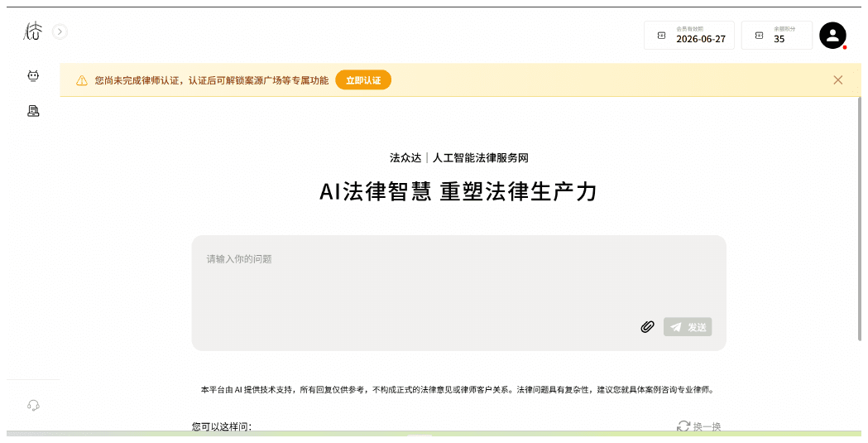Click the 立即认证 button

click(363, 80)
